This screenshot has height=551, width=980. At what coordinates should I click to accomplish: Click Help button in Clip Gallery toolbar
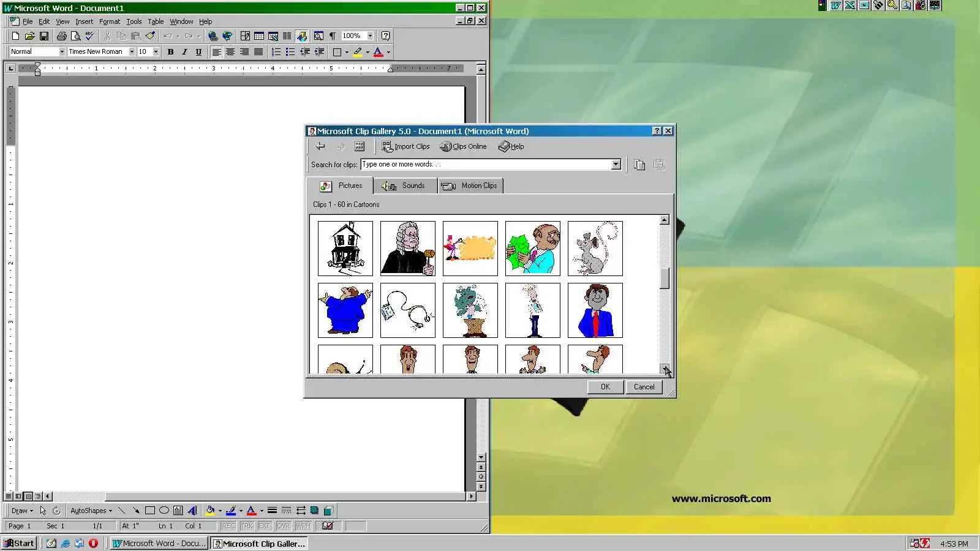(x=511, y=146)
